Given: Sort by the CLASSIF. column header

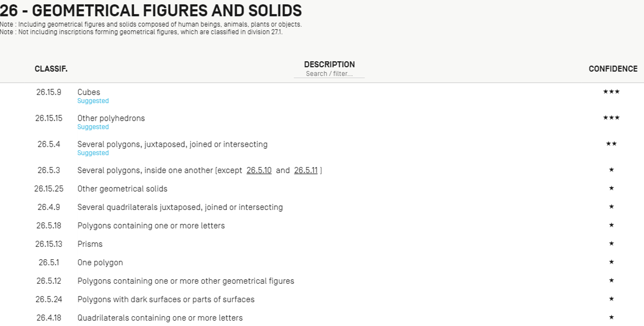Looking at the screenshot, I should [51, 69].
